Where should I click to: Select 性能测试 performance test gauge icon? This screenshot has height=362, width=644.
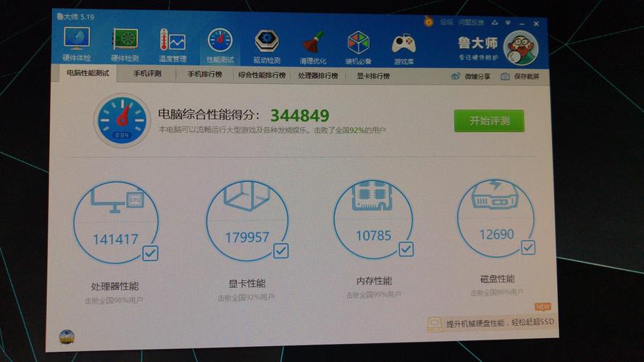click(219, 43)
